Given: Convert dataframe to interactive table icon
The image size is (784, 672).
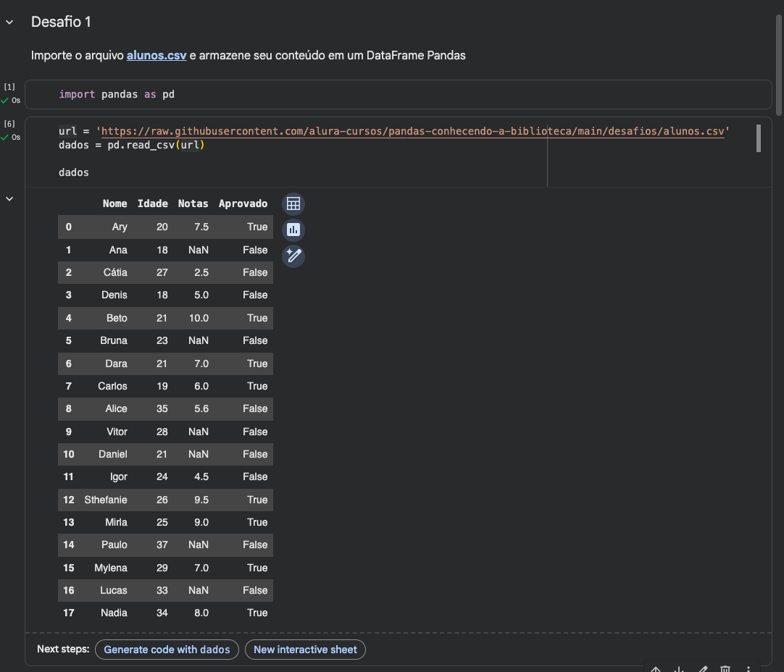Looking at the screenshot, I should [x=293, y=204].
